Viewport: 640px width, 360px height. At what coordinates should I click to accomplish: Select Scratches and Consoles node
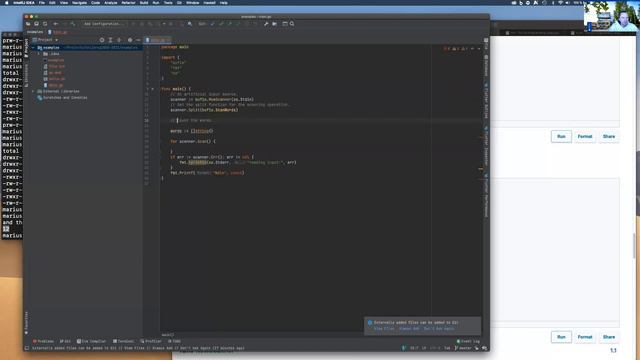coord(62,98)
